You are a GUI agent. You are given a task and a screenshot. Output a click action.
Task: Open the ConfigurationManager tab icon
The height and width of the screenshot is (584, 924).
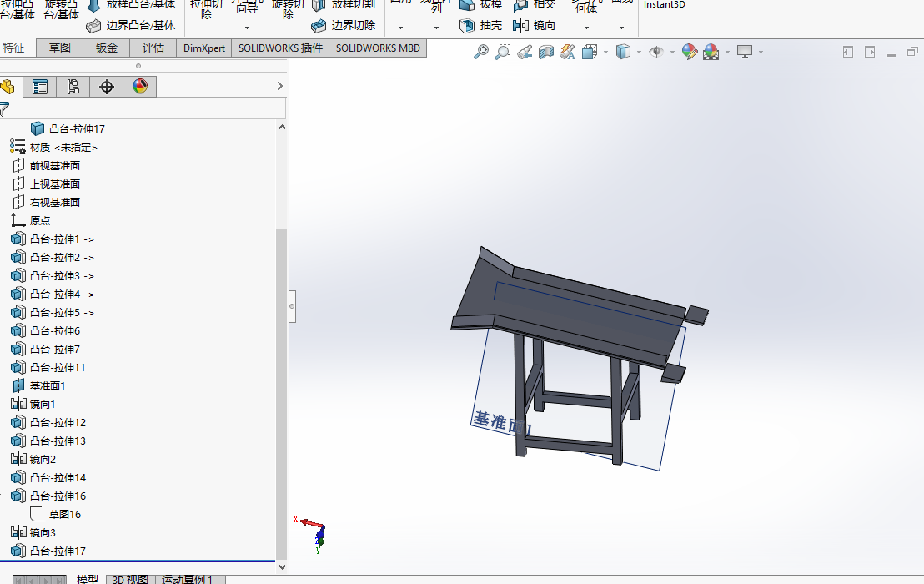click(x=73, y=87)
